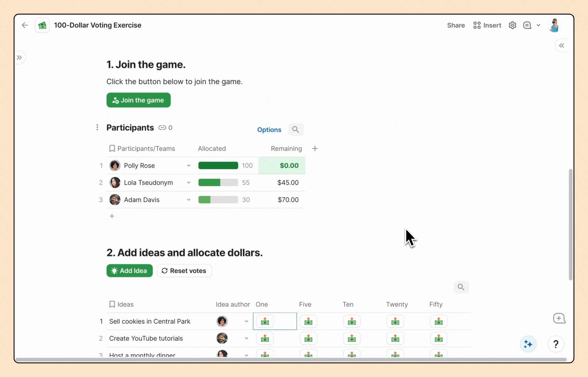This screenshot has height=377, width=588.
Task: Select Sell cookies in Central Park idea
Action: tap(150, 321)
